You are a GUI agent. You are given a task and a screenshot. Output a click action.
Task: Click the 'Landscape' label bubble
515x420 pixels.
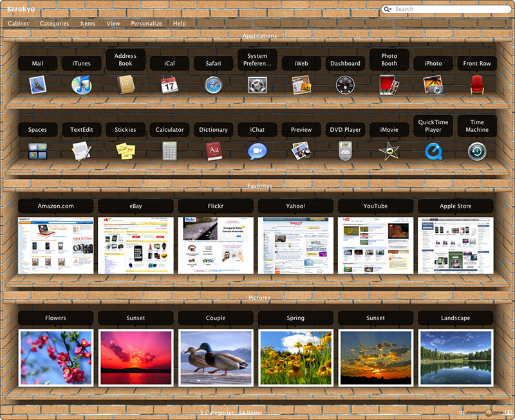click(456, 318)
